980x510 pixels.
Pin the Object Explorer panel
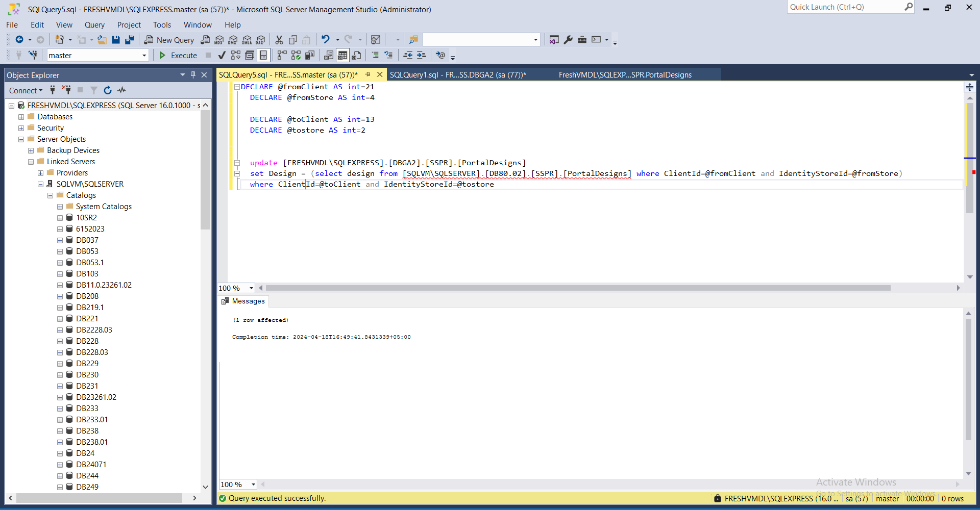193,74
